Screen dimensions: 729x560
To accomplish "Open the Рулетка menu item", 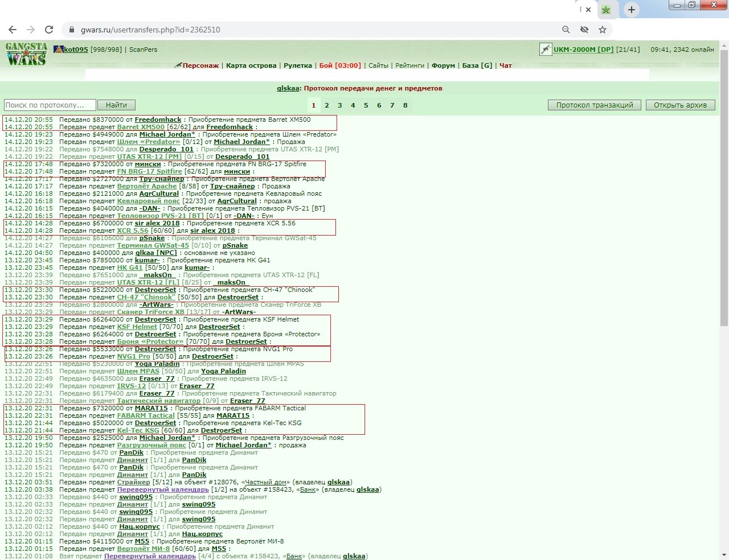I will [298, 65].
